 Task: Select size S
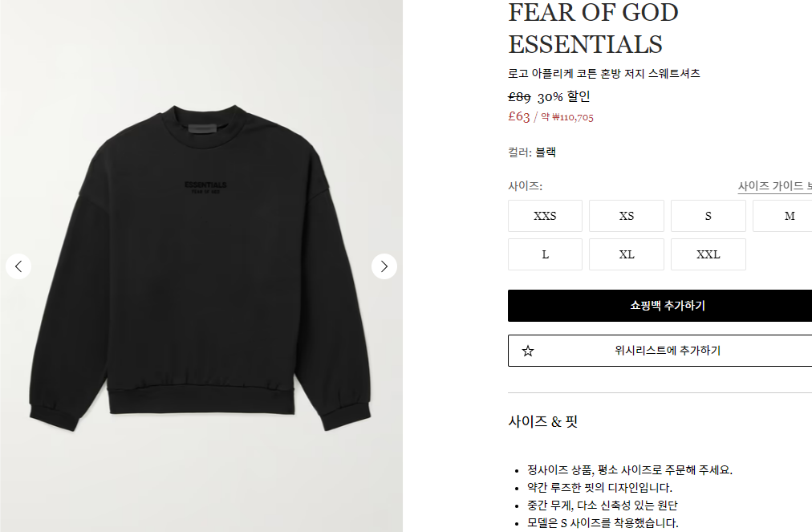pos(708,216)
